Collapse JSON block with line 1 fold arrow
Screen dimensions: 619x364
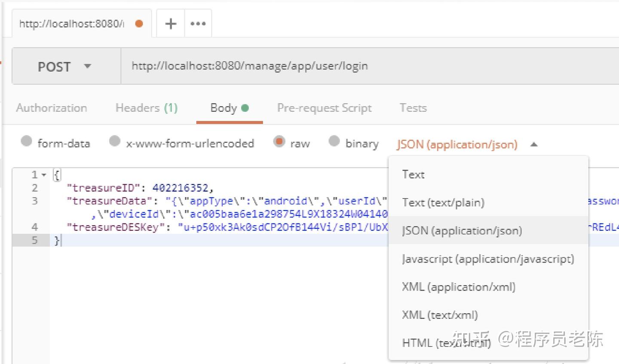click(44, 175)
